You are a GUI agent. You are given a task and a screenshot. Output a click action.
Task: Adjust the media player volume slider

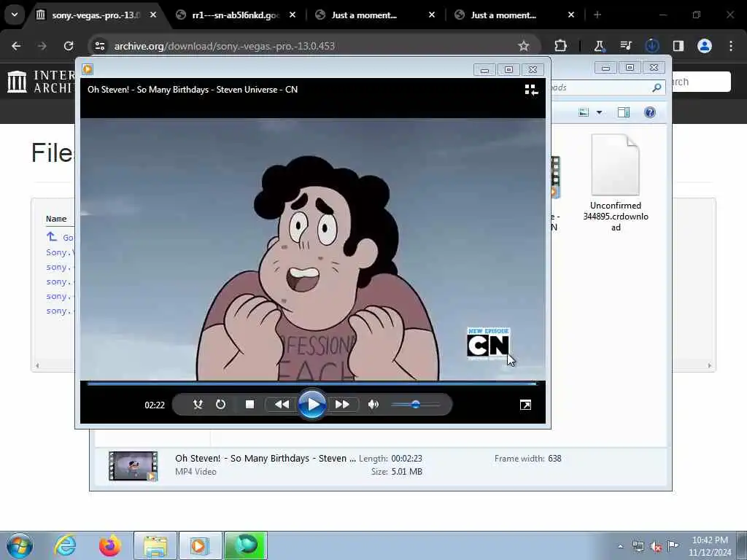click(415, 405)
